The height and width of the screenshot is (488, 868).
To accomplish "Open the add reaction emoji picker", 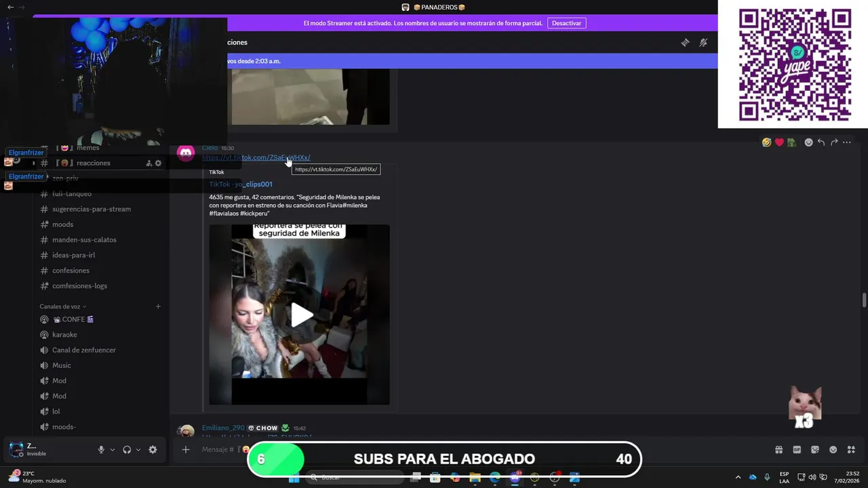I will (808, 142).
